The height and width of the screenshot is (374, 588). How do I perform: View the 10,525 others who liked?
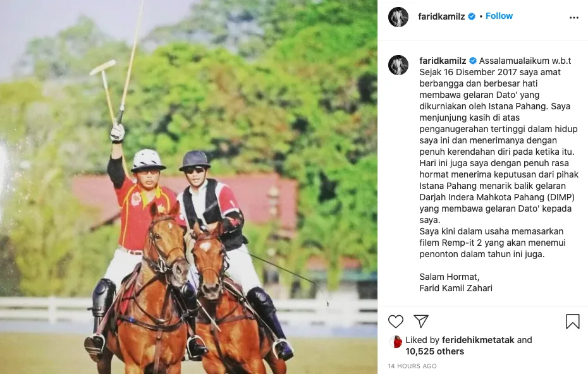tap(434, 351)
